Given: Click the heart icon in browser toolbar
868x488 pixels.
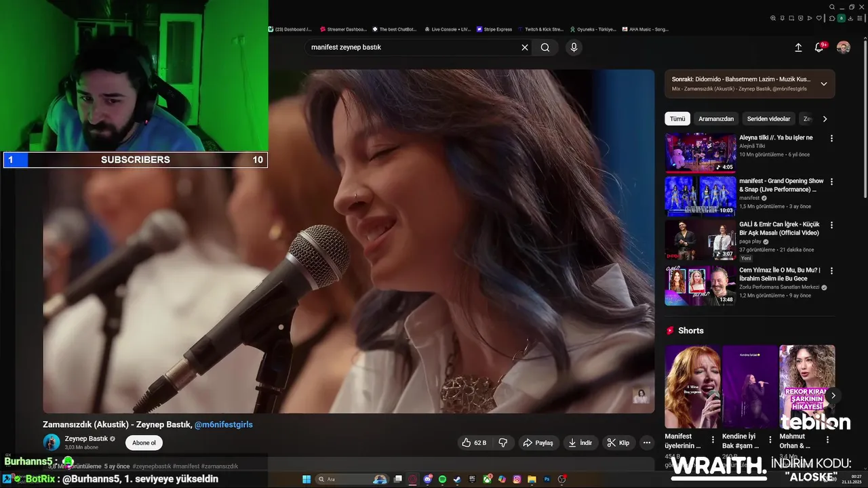Looking at the screenshot, I should (819, 18).
